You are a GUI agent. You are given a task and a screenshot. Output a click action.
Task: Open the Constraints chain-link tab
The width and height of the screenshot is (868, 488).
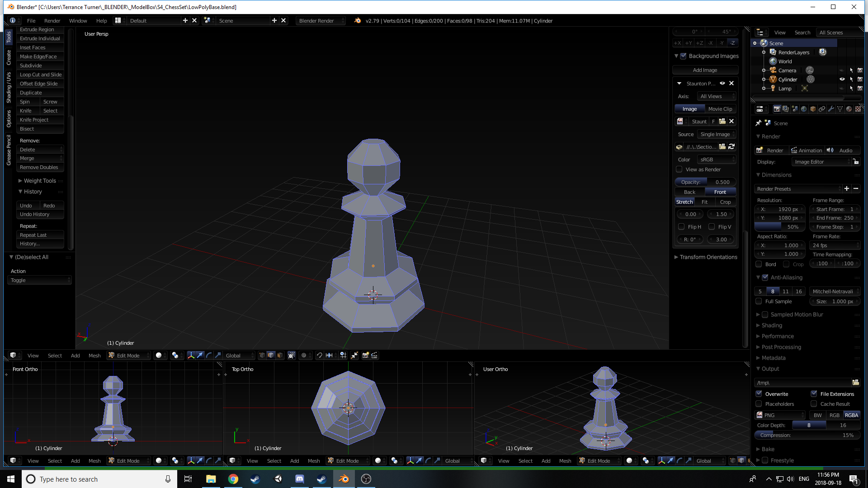822,109
